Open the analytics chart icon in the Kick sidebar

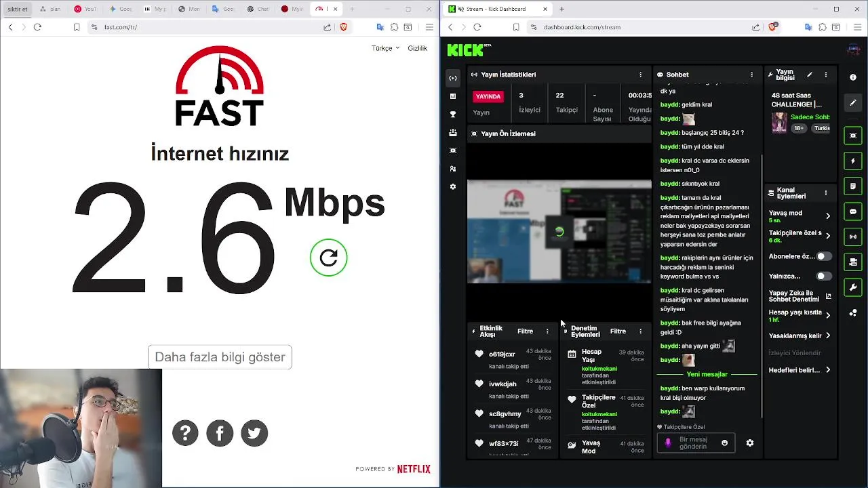point(453,96)
